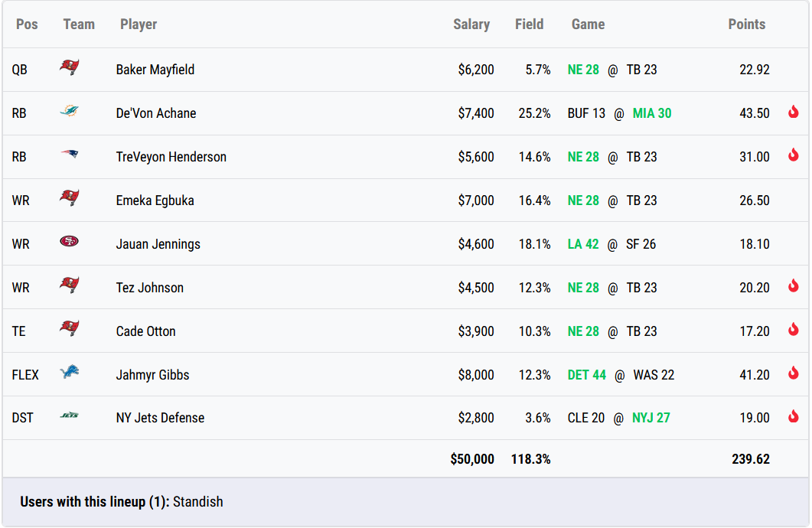Click the fire icon on the Jahmyr Gibbs row
Image resolution: width=812 pixels, height=528 pixels.
pos(794,374)
